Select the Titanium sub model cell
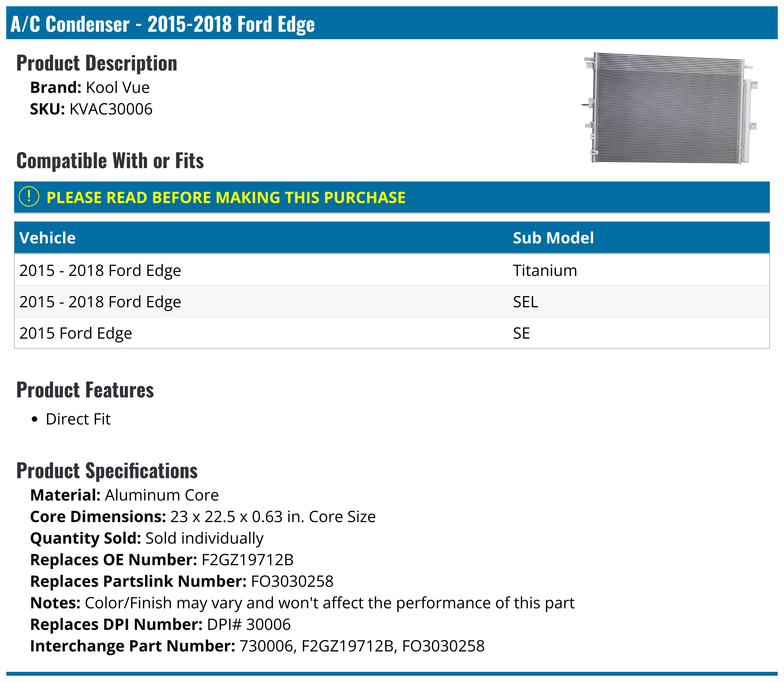Screen dimensions: 784x682 point(545,270)
